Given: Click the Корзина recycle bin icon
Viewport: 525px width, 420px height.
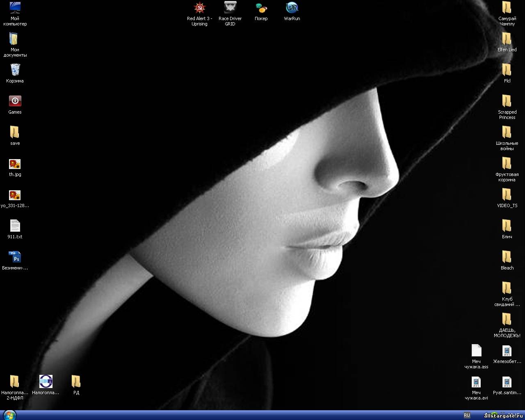Looking at the screenshot, I should 15,70.
